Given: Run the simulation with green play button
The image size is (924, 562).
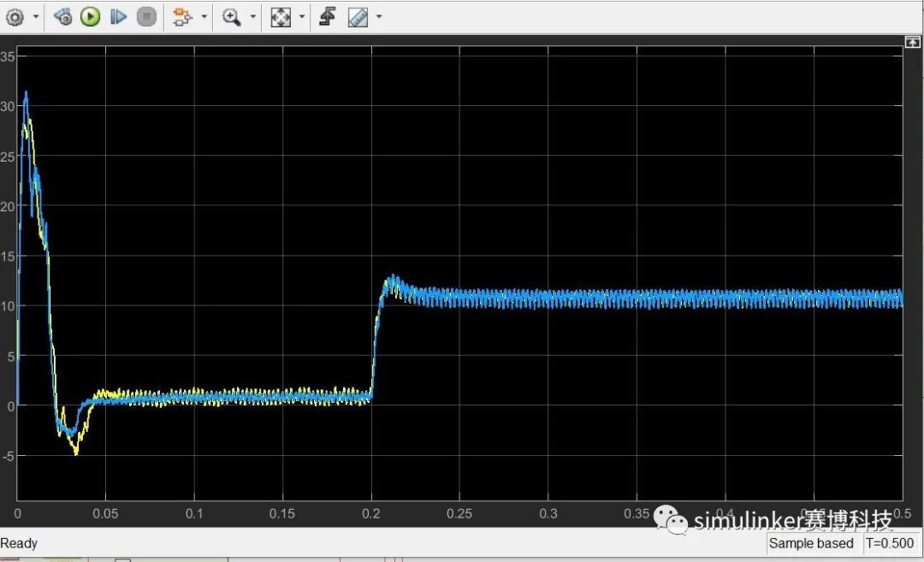Looking at the screenshot, I should pyautogui.click(x=90, y=16).
